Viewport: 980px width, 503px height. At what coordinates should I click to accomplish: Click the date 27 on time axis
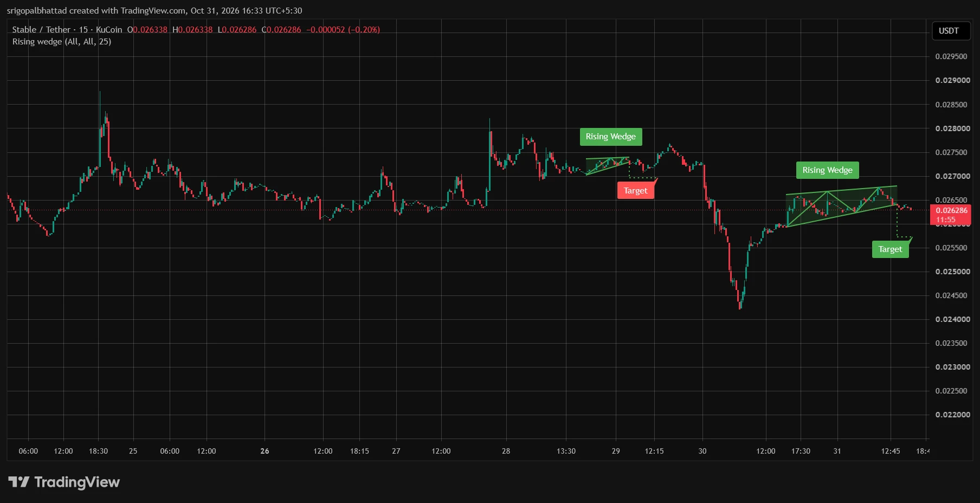[x=396, y=451]
